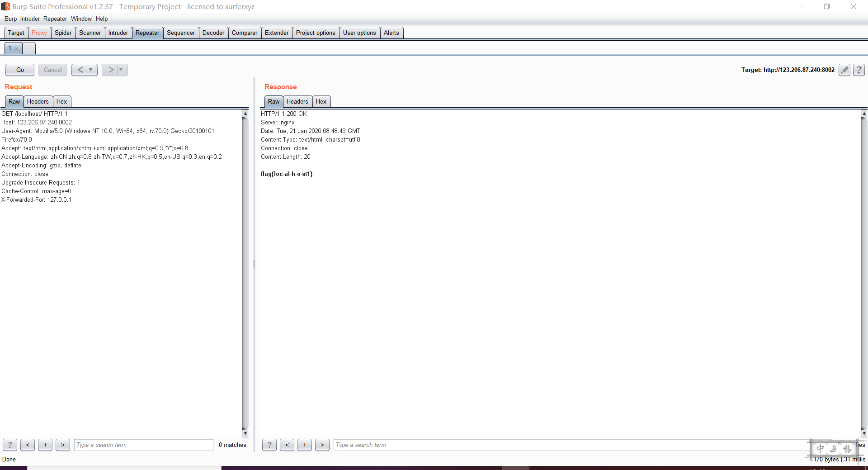Switch to the Scanner tab

click(90, 33)
